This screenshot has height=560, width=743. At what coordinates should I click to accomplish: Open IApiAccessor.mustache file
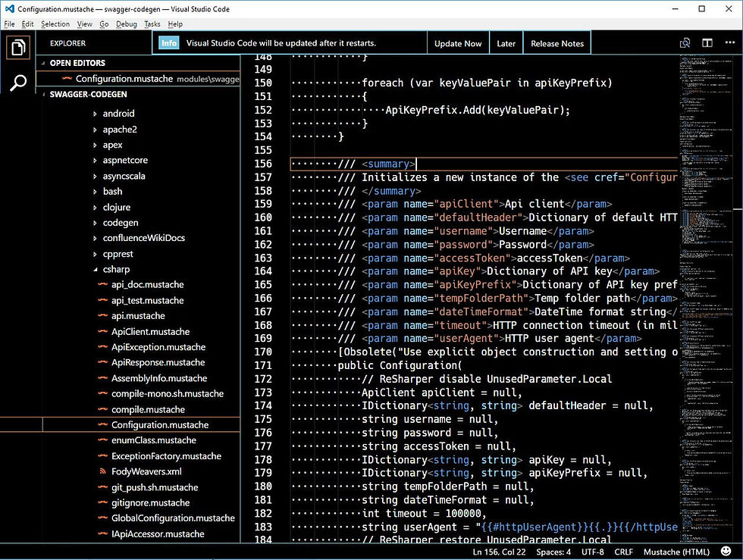(x=158, y=534)
